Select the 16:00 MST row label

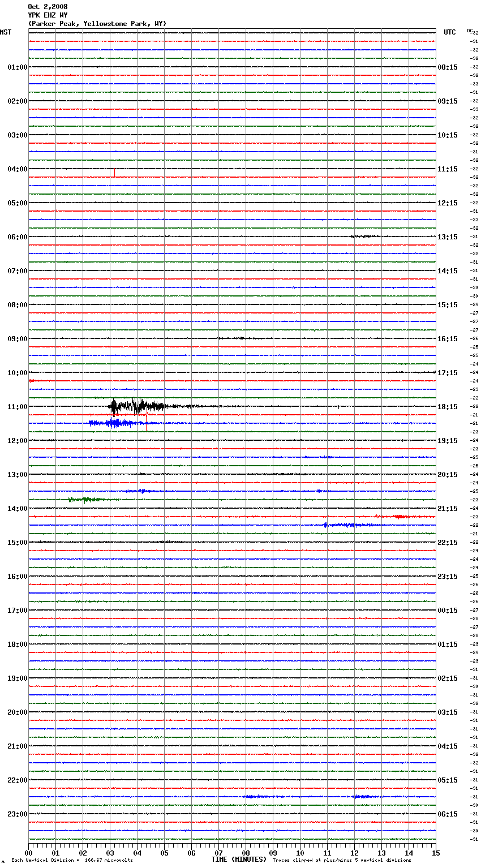pyautogui.click(x=18, y=577)
